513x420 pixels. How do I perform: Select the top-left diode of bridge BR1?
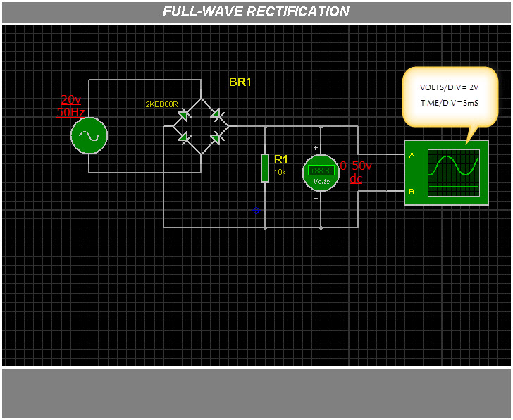click(183, 115)
